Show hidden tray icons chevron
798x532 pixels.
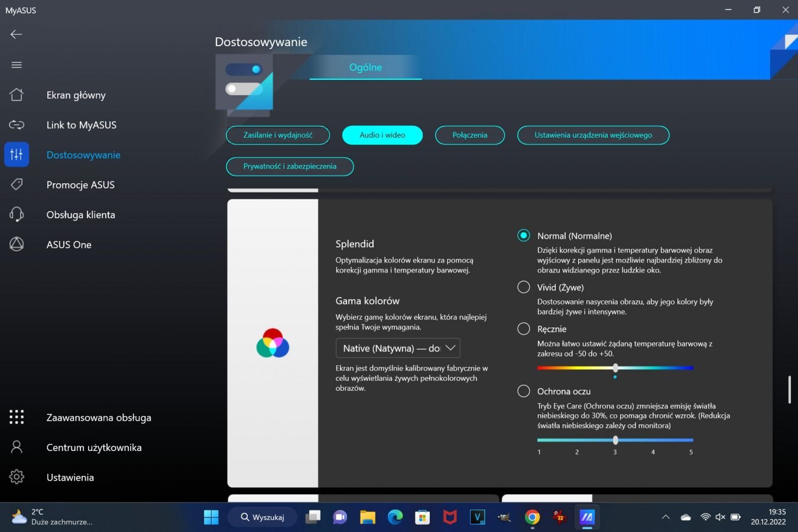point(666,517)
